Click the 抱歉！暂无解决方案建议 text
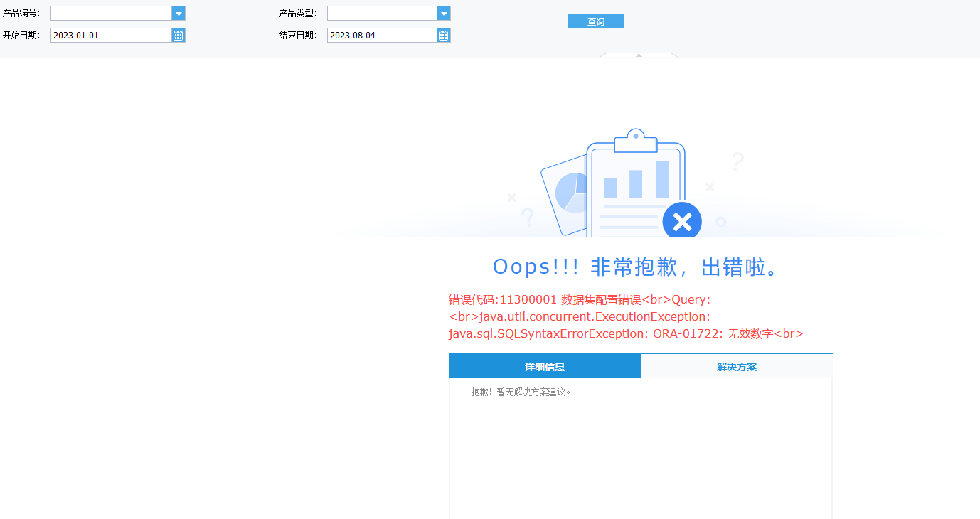Viewport: 980px width, 519px height. [521, 392]
